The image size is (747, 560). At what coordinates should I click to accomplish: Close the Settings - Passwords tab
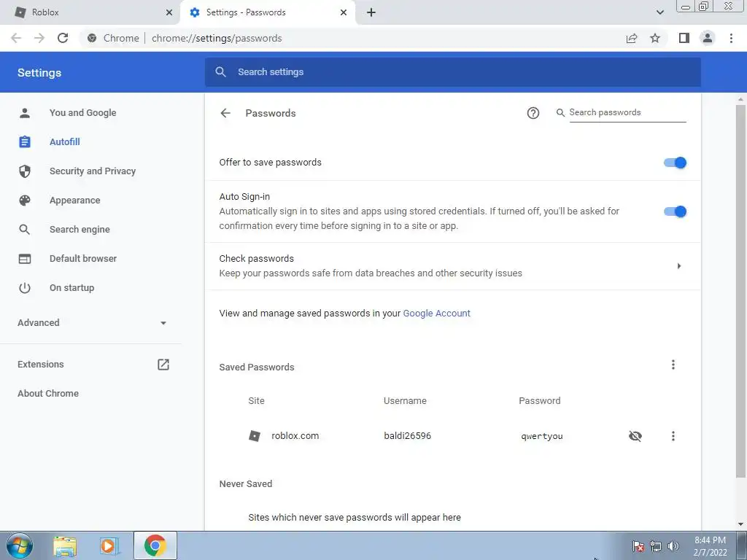(x=344, y=12)
